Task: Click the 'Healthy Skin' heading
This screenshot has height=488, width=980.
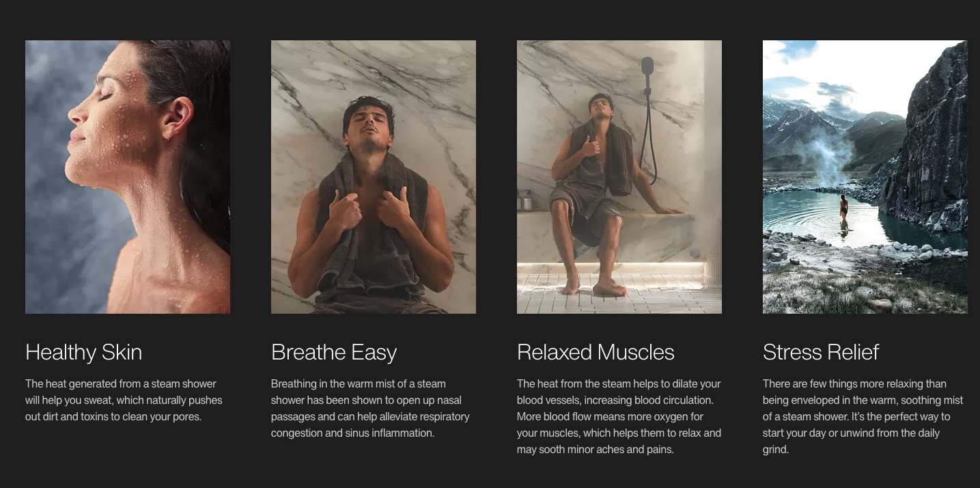Action: [84, 353]
